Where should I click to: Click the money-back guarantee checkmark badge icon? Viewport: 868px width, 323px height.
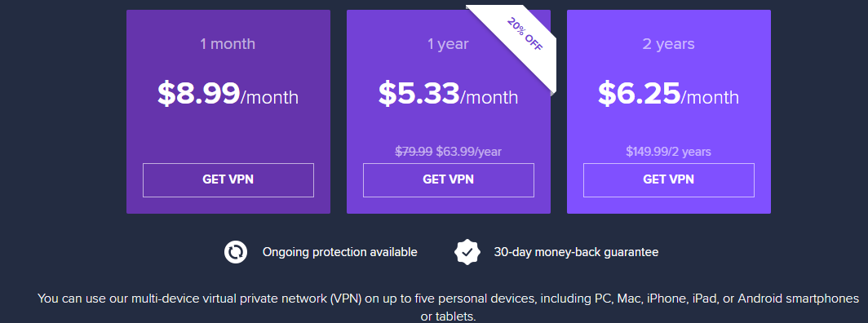click(467, 252)
